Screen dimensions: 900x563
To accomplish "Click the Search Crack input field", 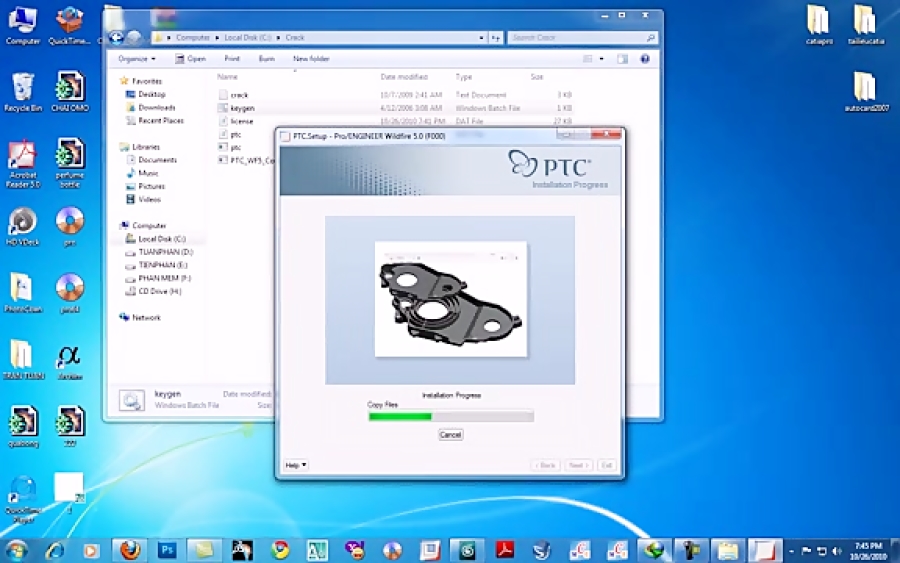I will [582, 37].
